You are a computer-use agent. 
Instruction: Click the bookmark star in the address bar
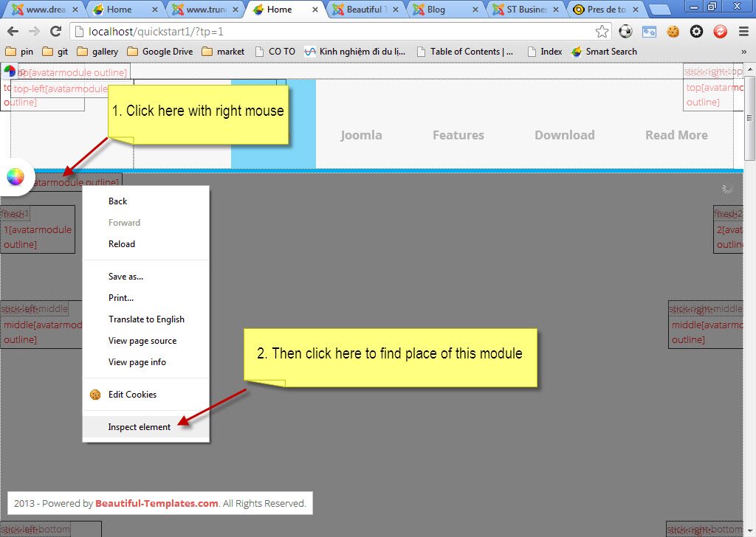pyautogui.click(x=602, y=32)
